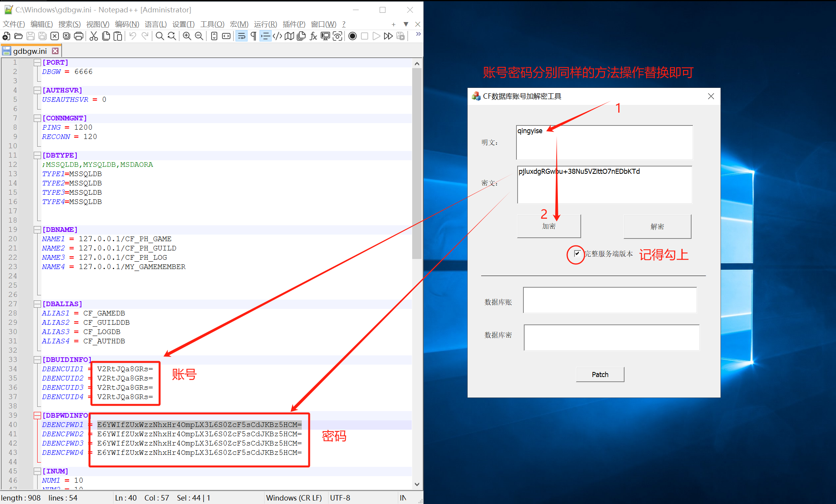Click the editor vertical scrollbar thumb
The image size is (836, 504).
pyautogui.click(x=417, y=163)
